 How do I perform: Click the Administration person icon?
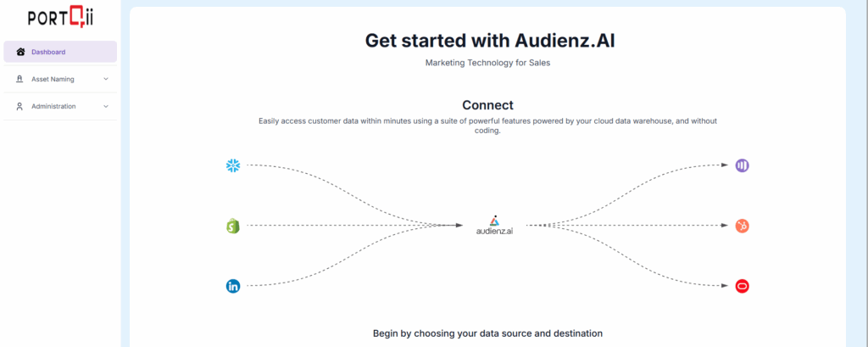click(x=20, y=106)
